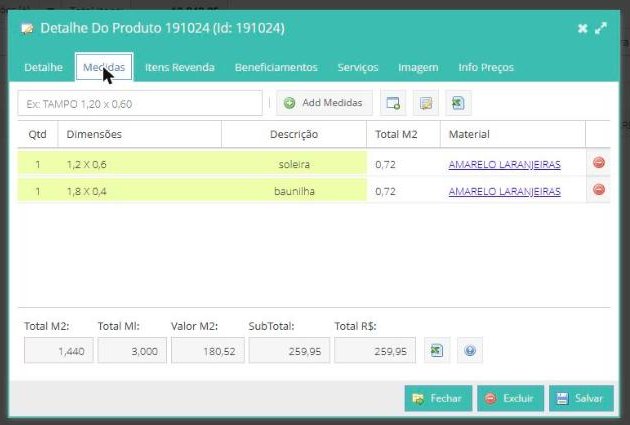Image resolution: width=630 pixels, height=425 pixels.
Task: Click the Total R$ field
Action: coord(375,351)
